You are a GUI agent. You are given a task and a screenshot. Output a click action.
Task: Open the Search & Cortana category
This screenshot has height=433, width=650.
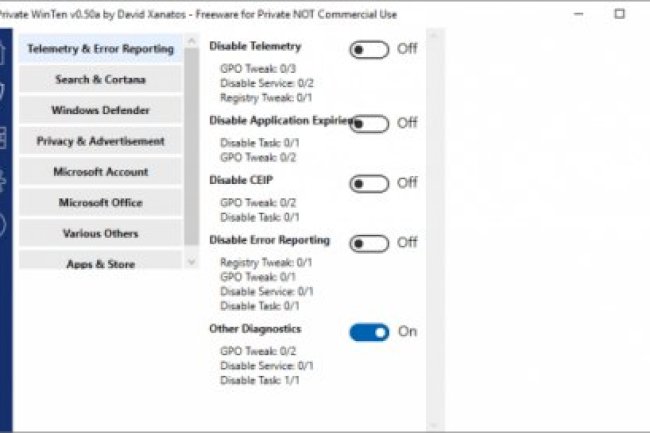(x=100, y=80)
